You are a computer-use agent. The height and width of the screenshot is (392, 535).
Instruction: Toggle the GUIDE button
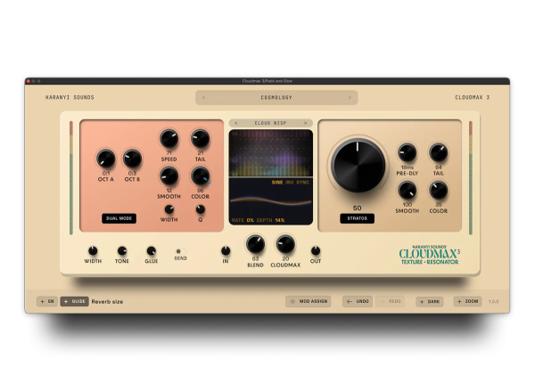point(75,301)
